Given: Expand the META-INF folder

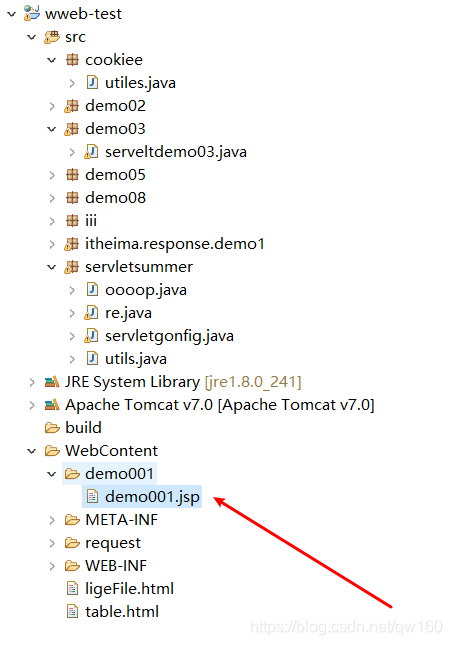Looking at the screenshot, I should click(x=52, y=521).
